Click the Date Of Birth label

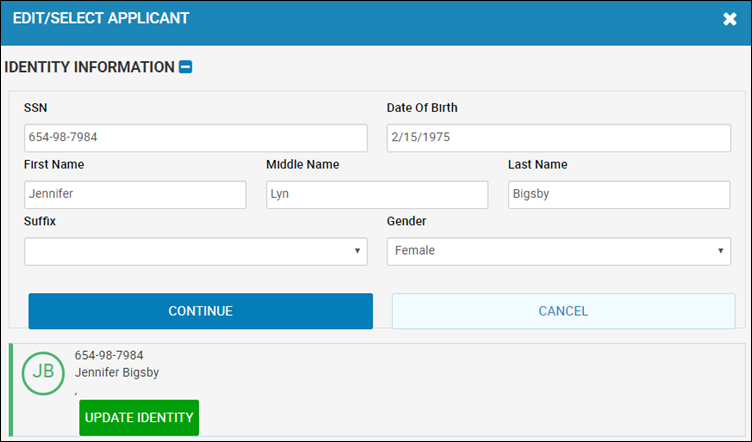point(422,108)
